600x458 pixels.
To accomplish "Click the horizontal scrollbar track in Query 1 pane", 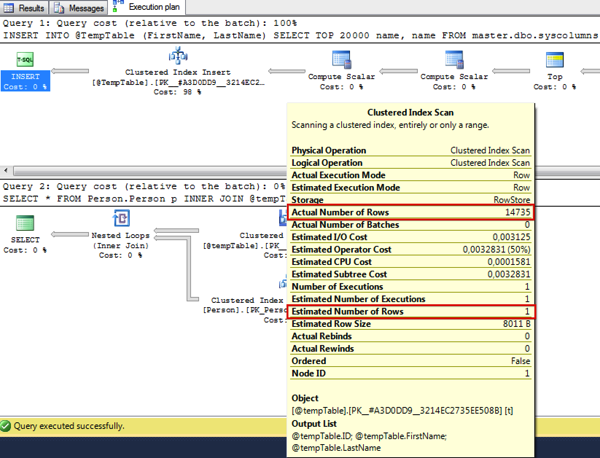I will pos(149,170).
